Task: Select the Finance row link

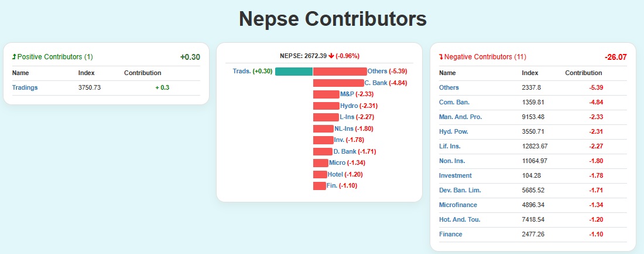Action: coord(450,234)
